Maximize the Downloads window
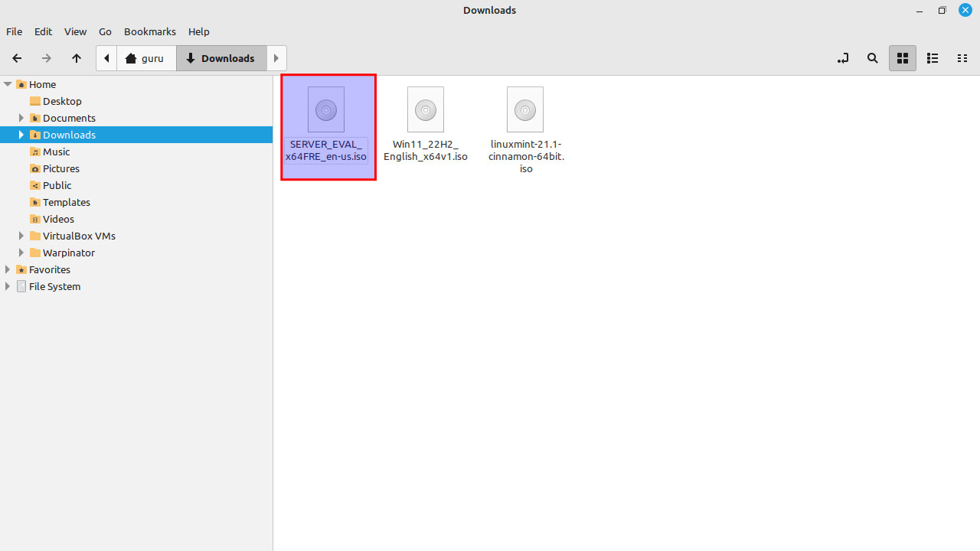 click(x=942, y=11)
